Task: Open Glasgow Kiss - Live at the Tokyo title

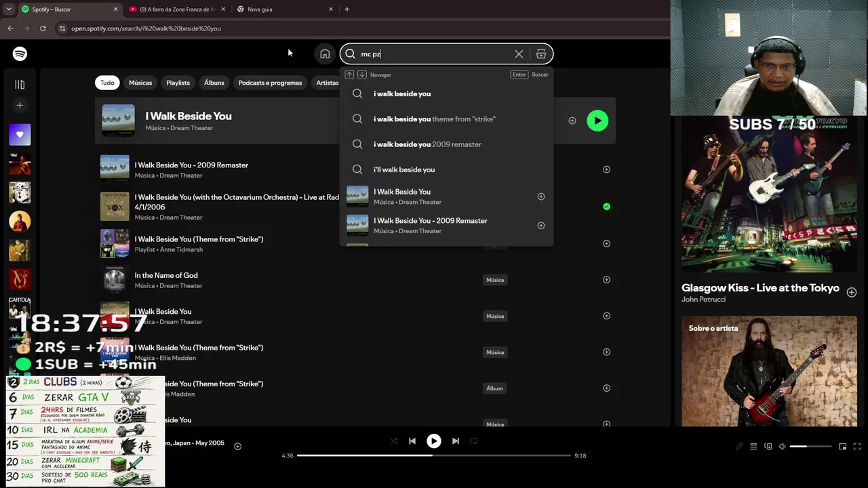Action: pos(760,287)
